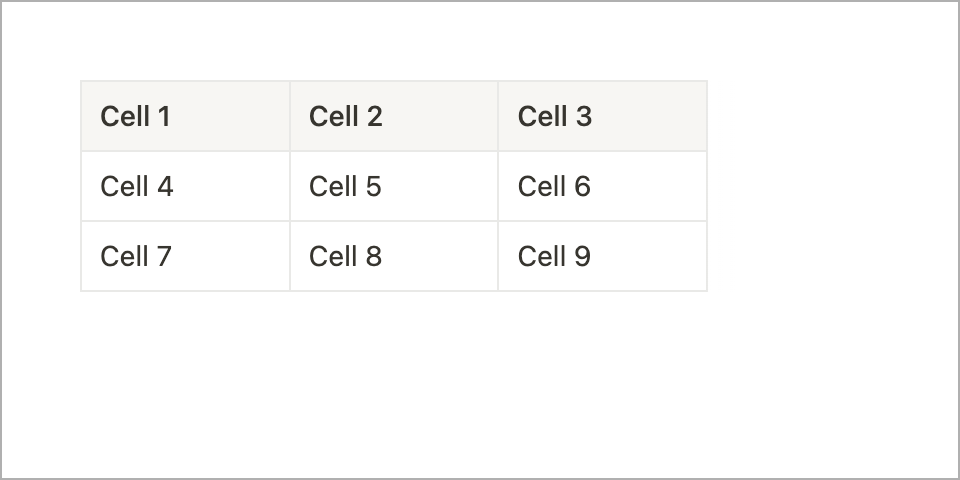Click the Cell 1 header cell

coord(185,117)
